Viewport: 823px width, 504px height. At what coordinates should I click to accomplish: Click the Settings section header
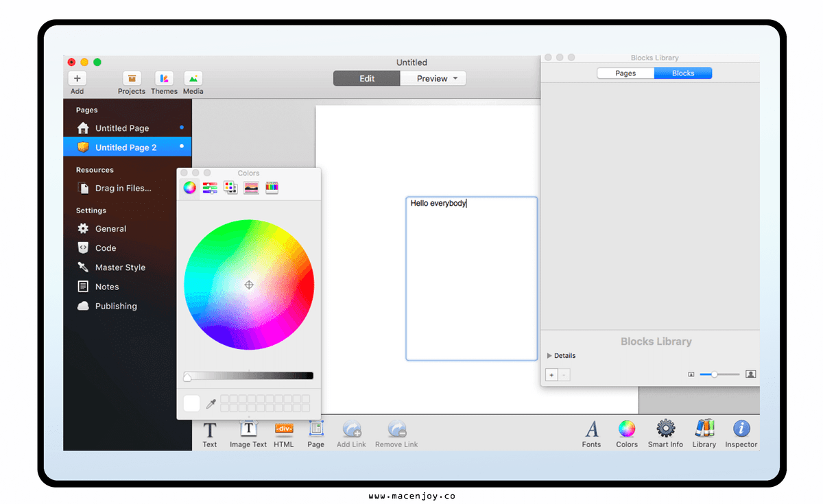click(91, 211)
